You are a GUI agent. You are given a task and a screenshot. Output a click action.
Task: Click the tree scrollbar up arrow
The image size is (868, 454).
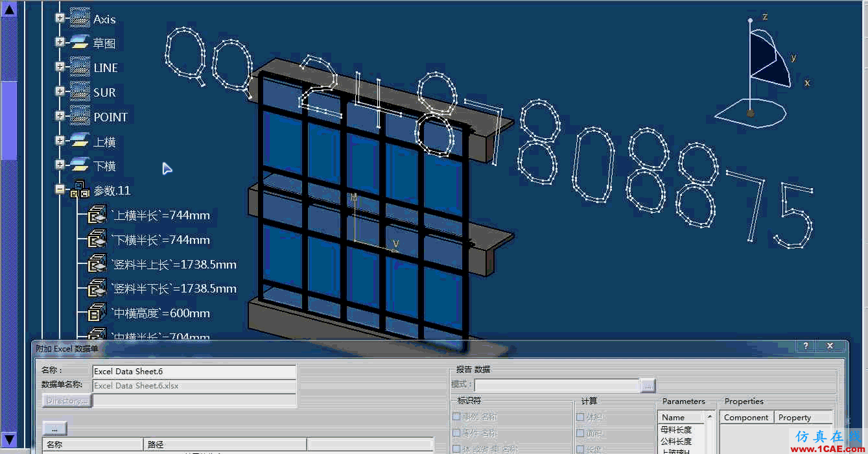9,8
